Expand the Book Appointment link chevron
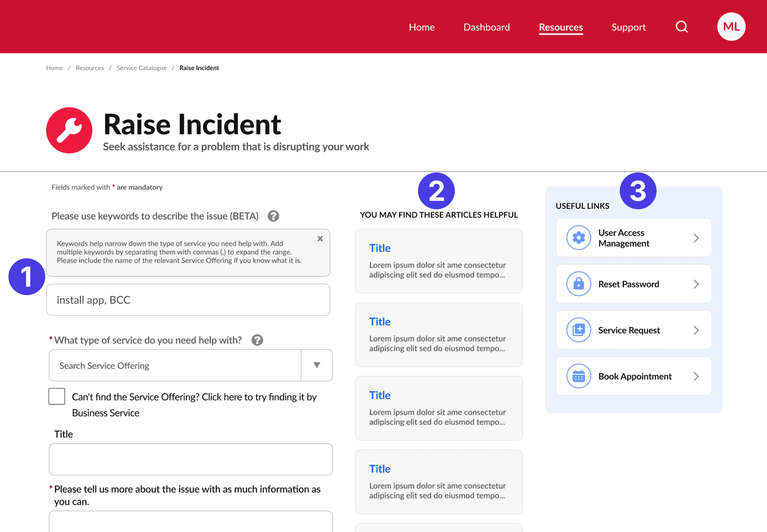The image size is (767, 532). point(696,376)
